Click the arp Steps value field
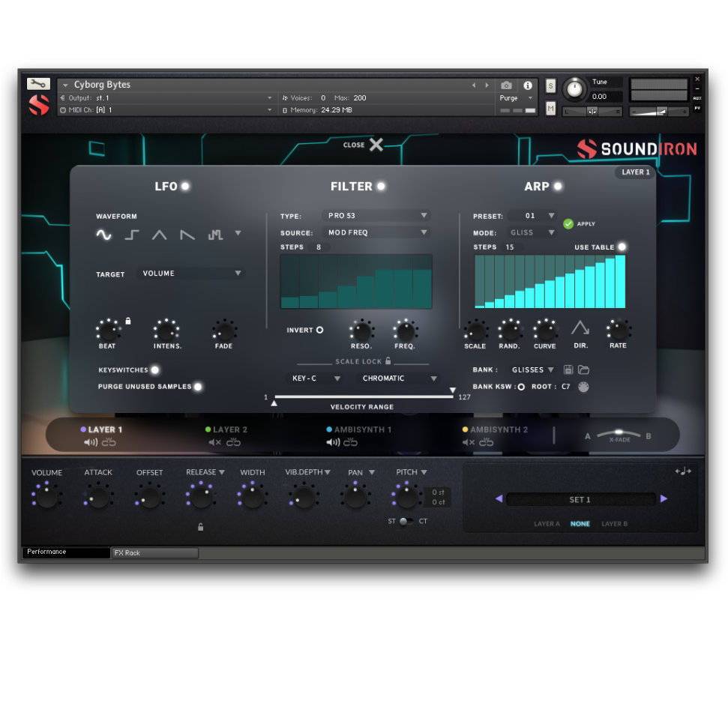 tap(510, 247)
